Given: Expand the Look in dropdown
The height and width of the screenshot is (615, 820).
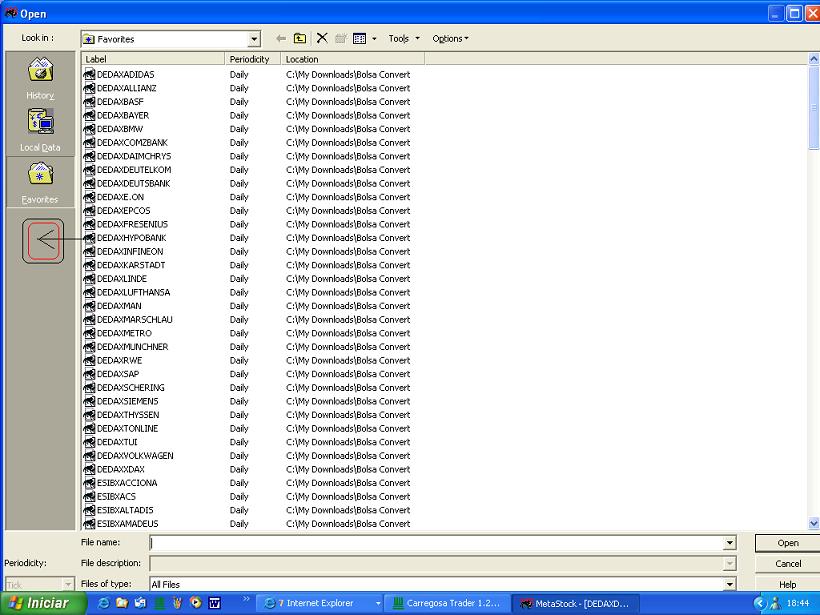Looking at the screenshot, I should (x=254, y=39).
